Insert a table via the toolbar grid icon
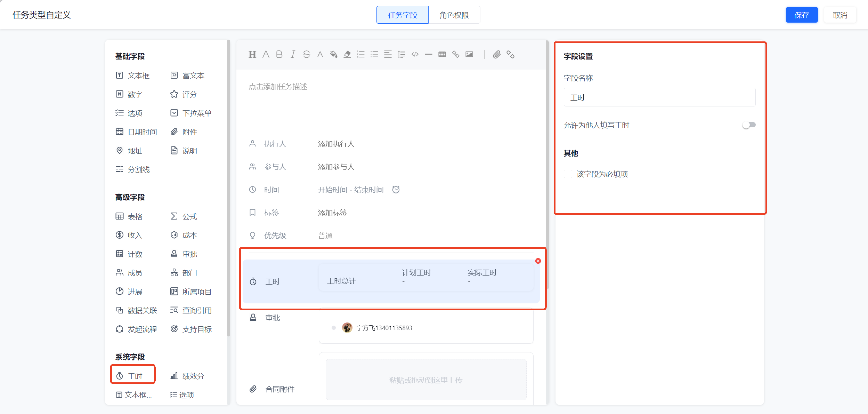 tap(442, 54)
